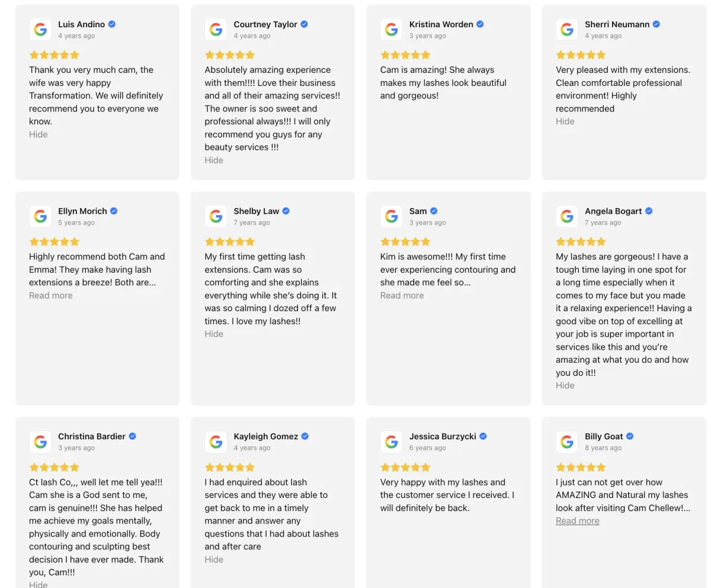
Task: Click the five-star rating on Shelby Law's review
Action: [229, 242]
